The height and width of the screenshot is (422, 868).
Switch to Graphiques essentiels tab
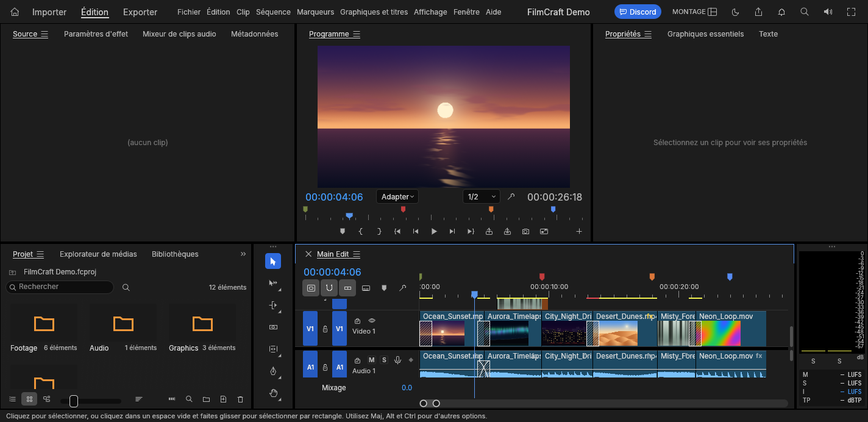pyautogui.click(x=705, y=34)
